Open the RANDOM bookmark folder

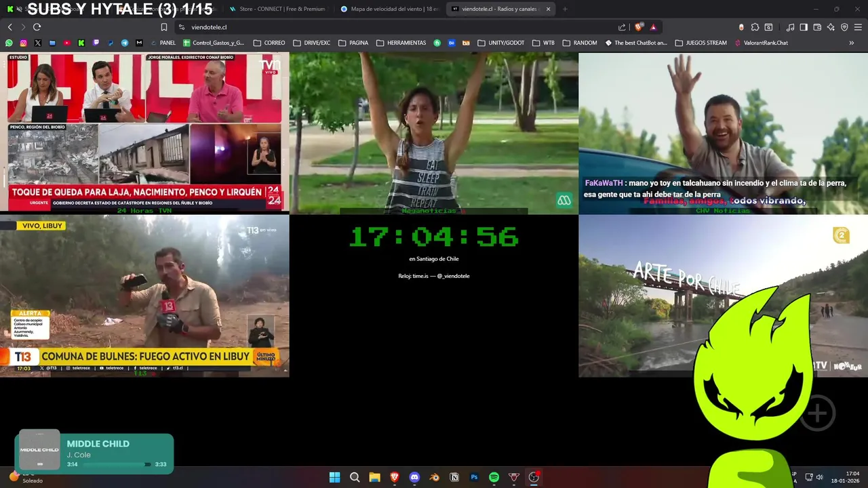click(x=580, y=43)
